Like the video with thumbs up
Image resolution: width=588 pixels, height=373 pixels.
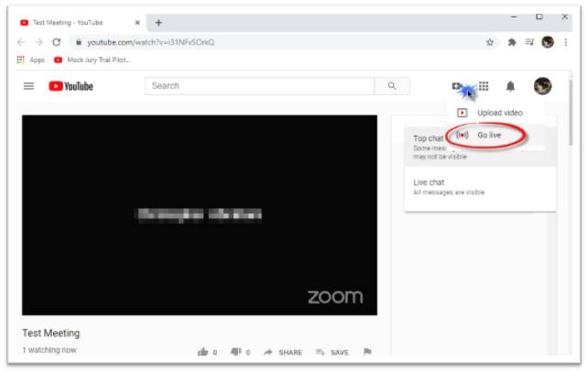[x=202, y=352]
